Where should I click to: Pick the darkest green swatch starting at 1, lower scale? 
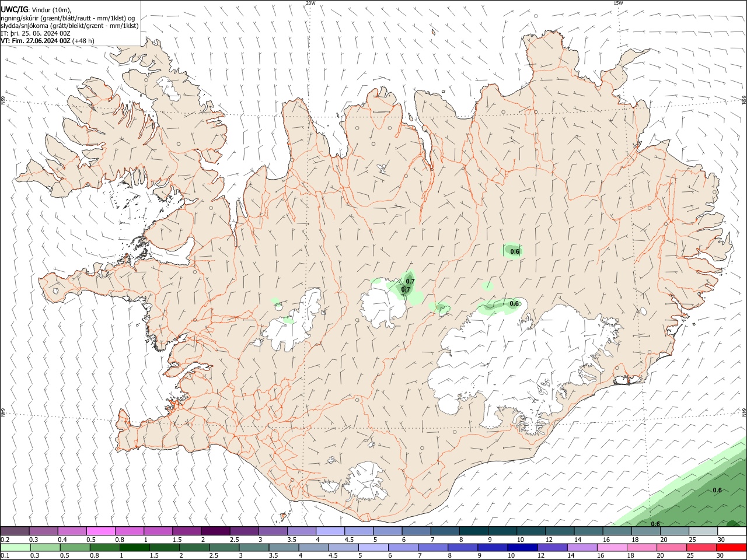pos(134,547)
